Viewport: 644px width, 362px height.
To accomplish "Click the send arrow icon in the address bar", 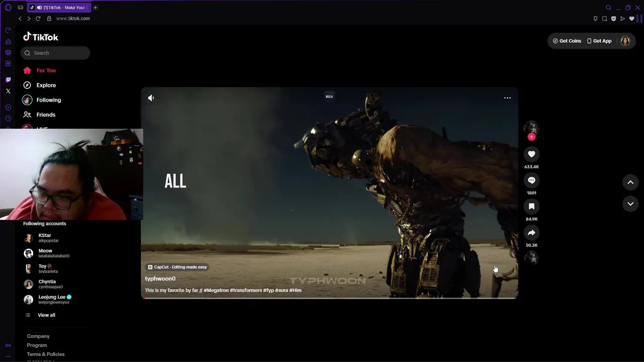I will tap(622, 19).
